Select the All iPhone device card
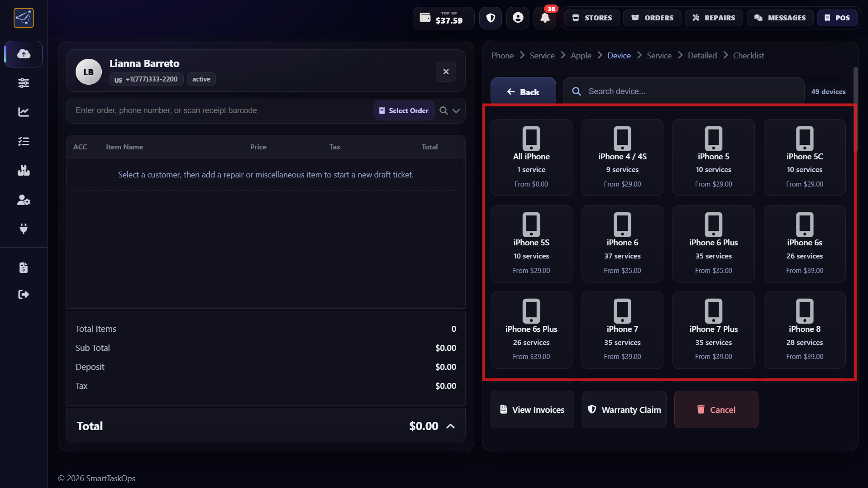 (531, 158)
